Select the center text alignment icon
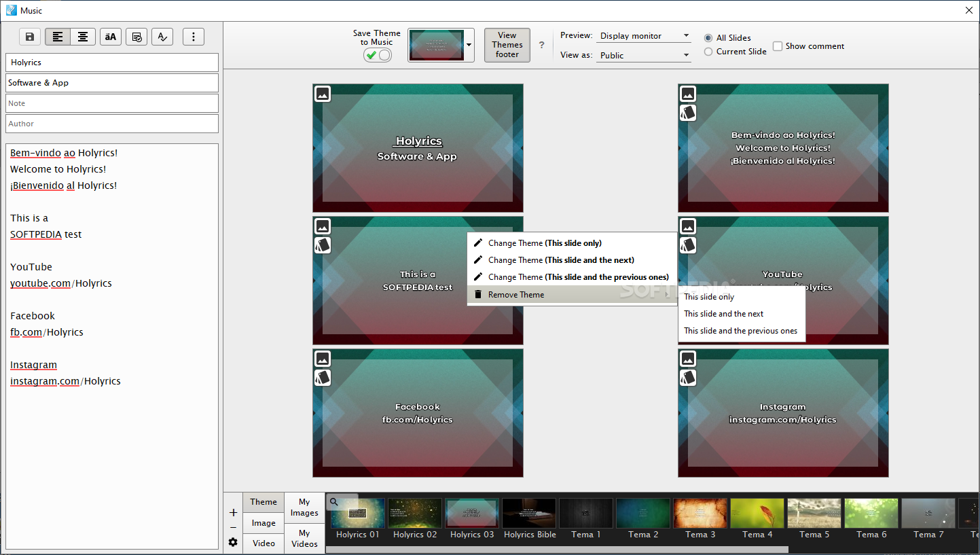980x555 pixels. point(83,37)
